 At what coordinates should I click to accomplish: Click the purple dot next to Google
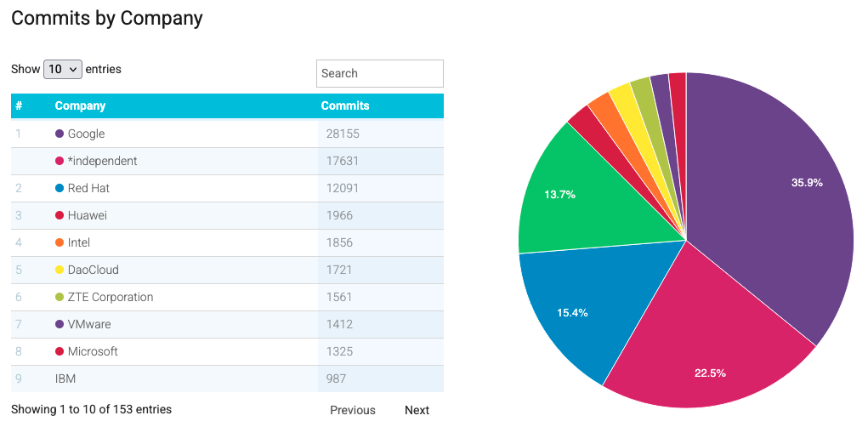pos(60,134)
